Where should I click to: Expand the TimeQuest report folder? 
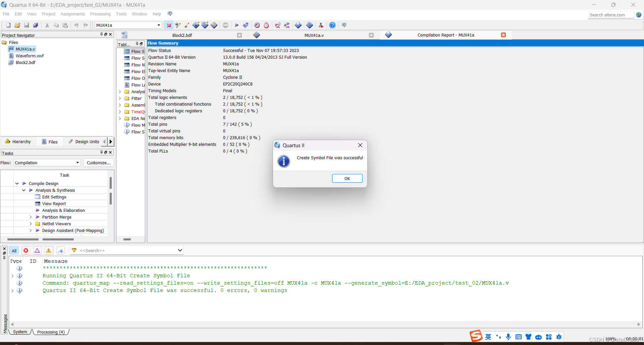tap(120, 112)
